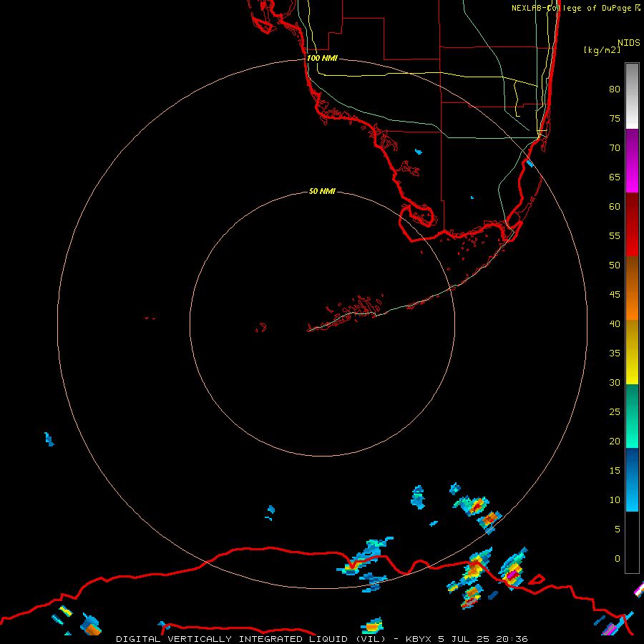Click the color scale value 35
The image size is (644, 644).
click(615, 353)
